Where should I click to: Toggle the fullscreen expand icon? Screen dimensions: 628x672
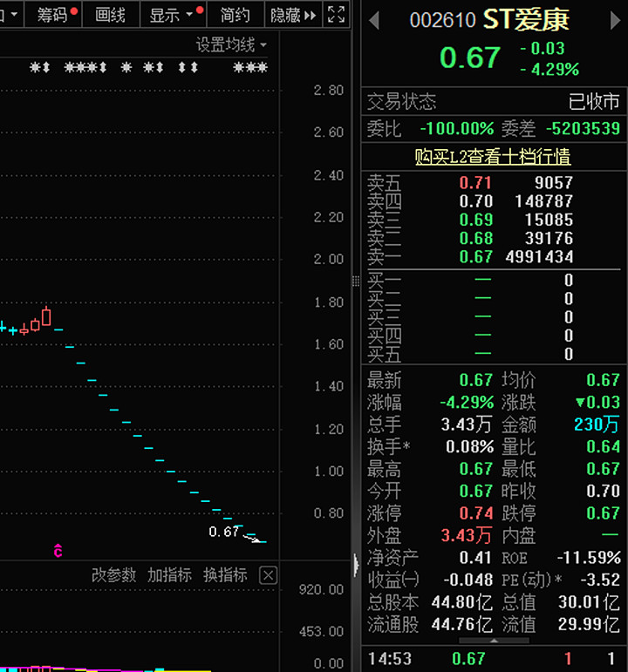336,15
